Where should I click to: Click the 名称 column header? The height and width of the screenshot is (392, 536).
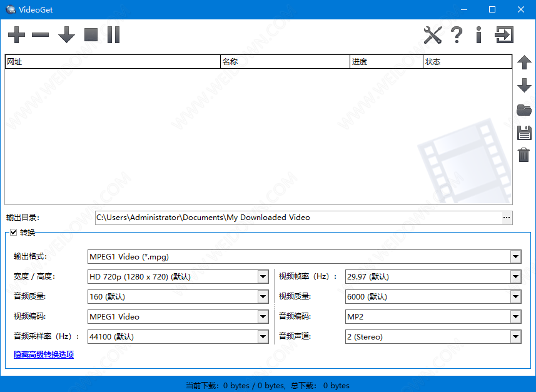(285, 61)
